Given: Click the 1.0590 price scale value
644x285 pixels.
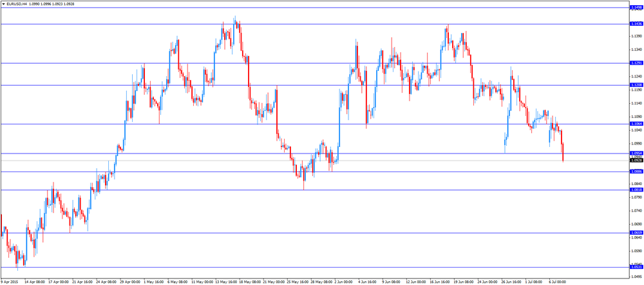Looking at the screenshot, I should coord(637,251).
